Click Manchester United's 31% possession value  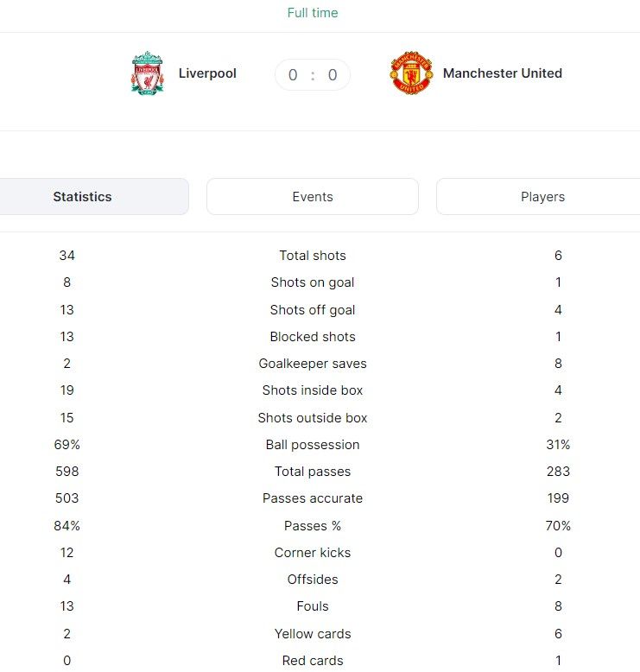click(558, 445)
